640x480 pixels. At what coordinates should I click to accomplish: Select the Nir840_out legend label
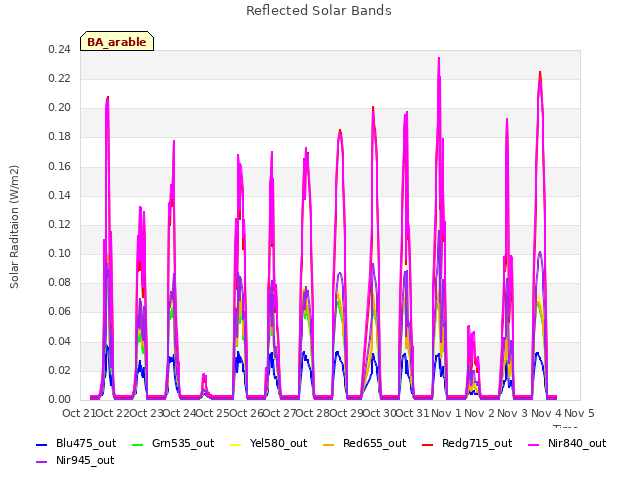click(577, 444)
